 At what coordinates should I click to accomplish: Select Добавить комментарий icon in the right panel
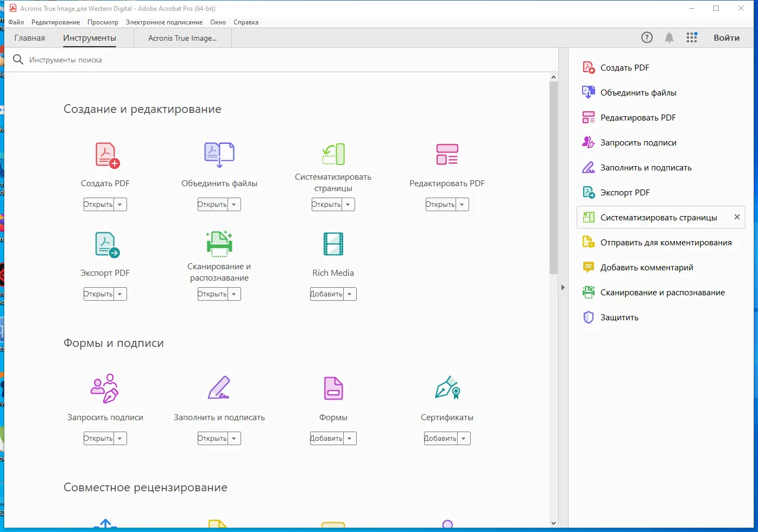pyautogui.click(x=589, y=267)
